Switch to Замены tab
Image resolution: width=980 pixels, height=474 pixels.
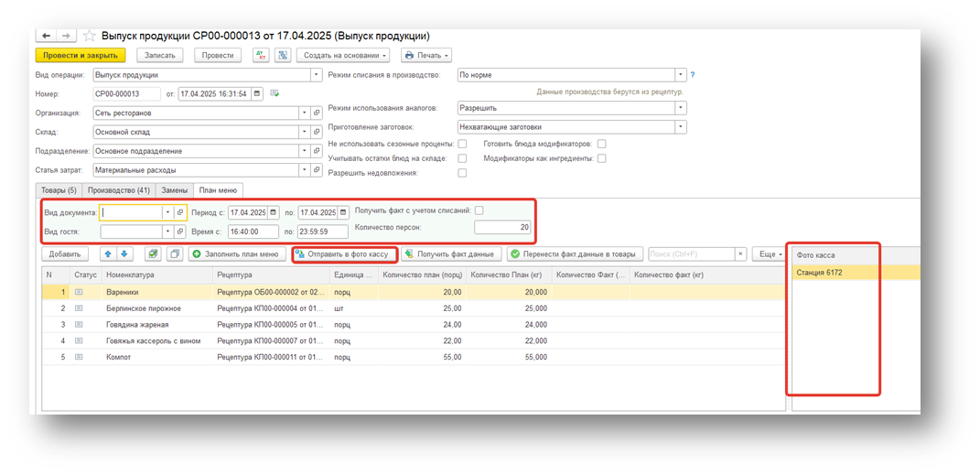pyautogui.click(x=175, y=189)
